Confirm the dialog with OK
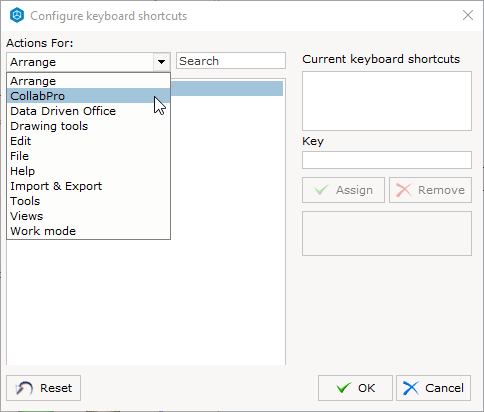Viewport: 484px width, 412px height. tap(355, 388)
